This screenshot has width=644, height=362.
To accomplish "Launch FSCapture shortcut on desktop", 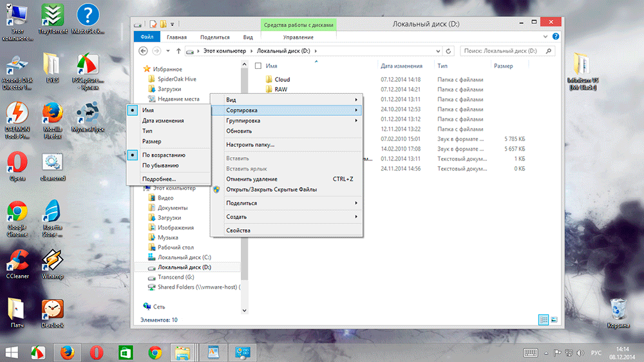I will pyautogui.click(x=88, y=72).
